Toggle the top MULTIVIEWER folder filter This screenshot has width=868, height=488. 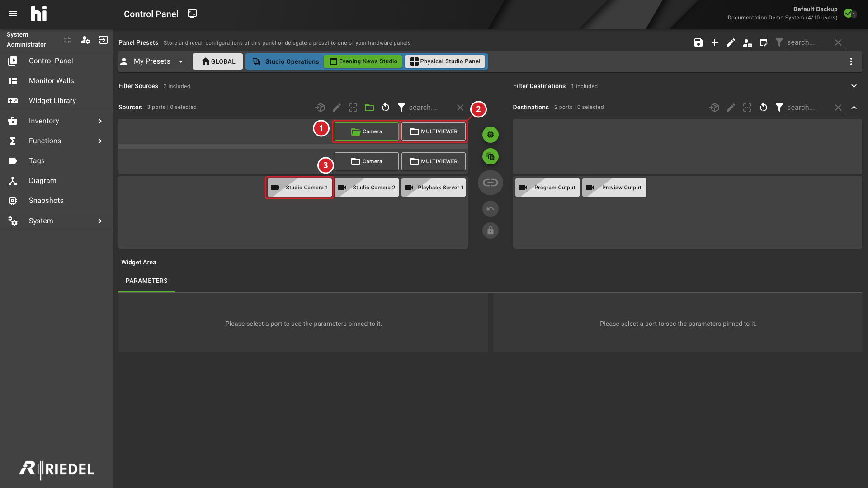pyautogui.click(x=434, y=131)
